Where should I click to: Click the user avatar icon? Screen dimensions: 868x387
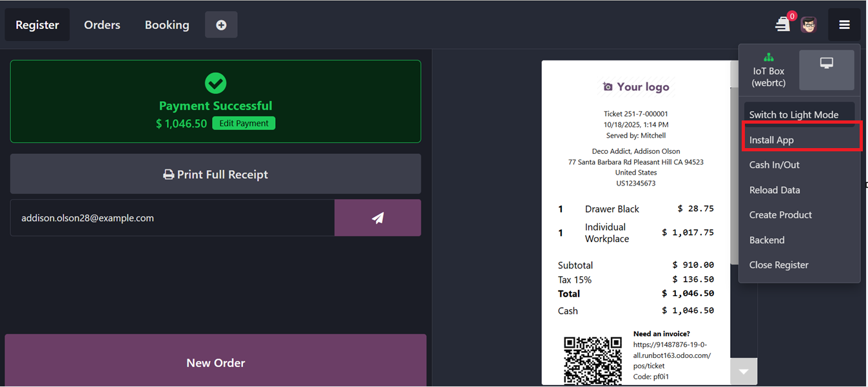(809, 25)
